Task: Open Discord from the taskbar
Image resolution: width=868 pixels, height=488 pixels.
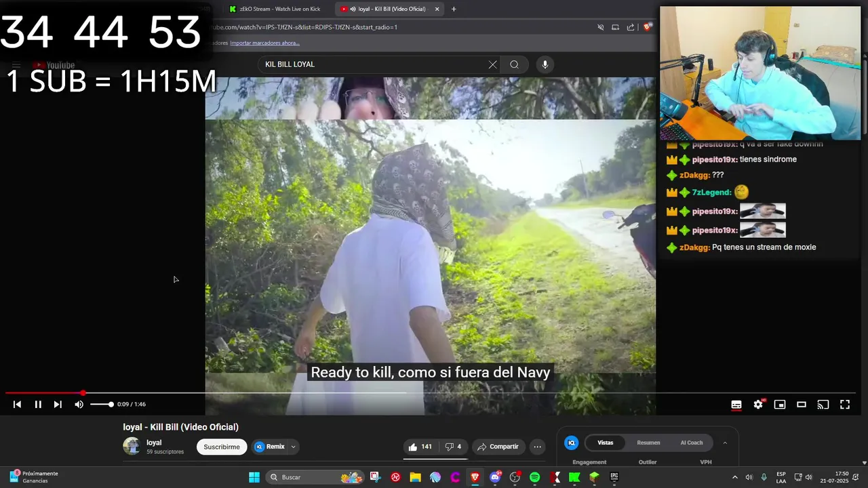Action: (x=495, y=477)
